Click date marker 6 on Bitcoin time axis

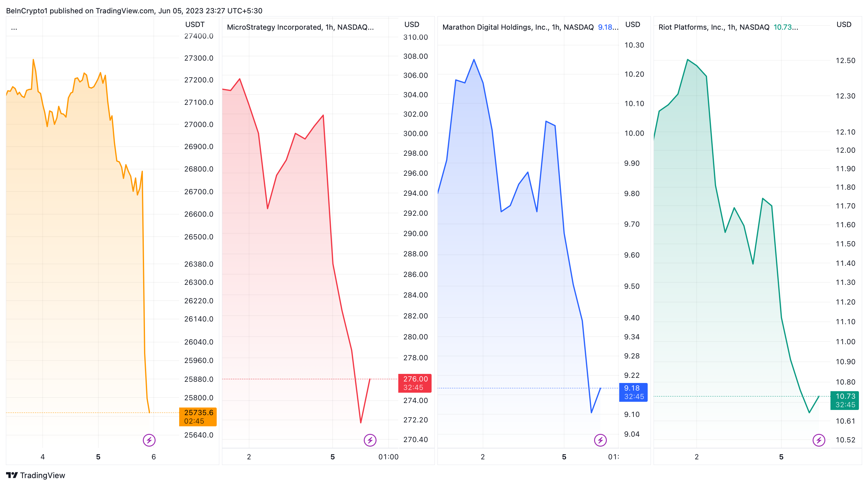pyautogui.click(x=154, y=457)
